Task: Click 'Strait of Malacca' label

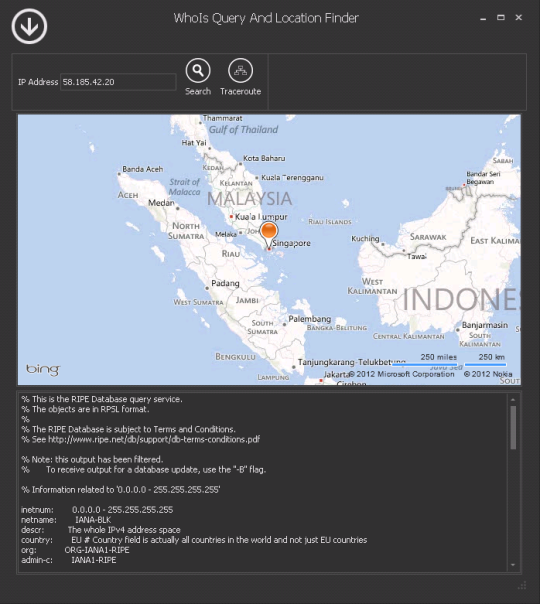Action: click(x=184, y=187)
